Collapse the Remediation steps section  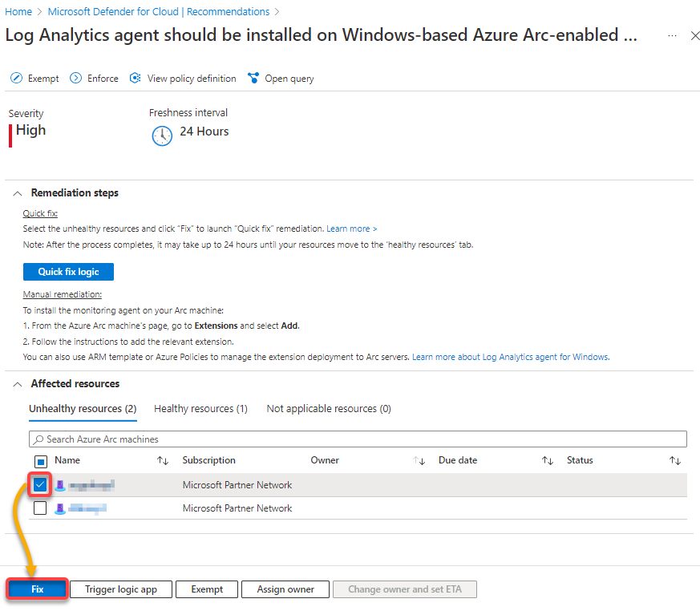[x=18, y=193]
